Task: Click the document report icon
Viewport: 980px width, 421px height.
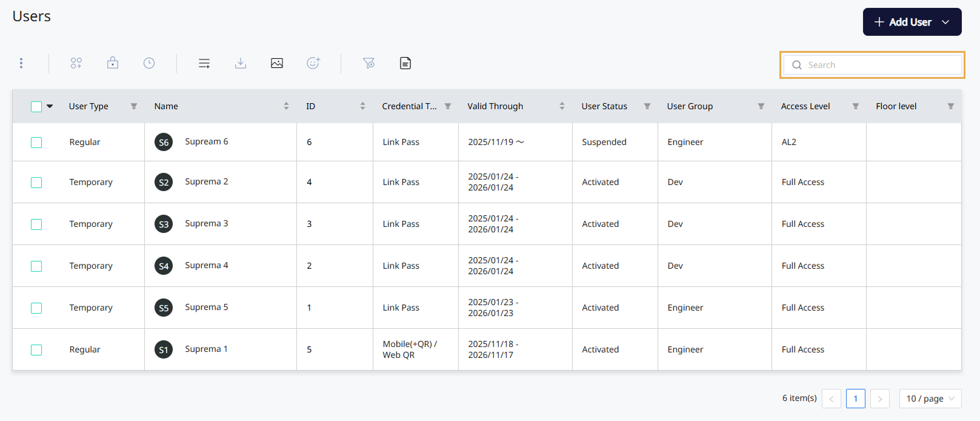Action: click(x=405, y=63)
